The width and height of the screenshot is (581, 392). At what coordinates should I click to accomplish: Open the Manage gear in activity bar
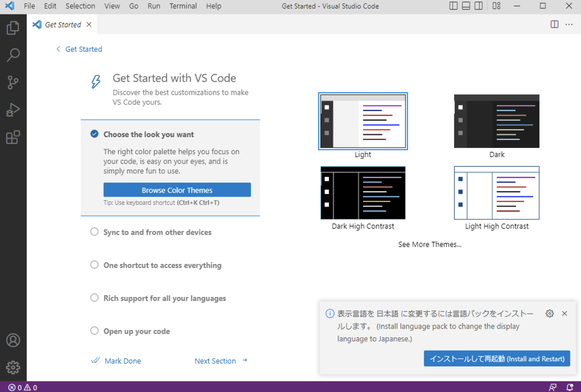[13, 368]
